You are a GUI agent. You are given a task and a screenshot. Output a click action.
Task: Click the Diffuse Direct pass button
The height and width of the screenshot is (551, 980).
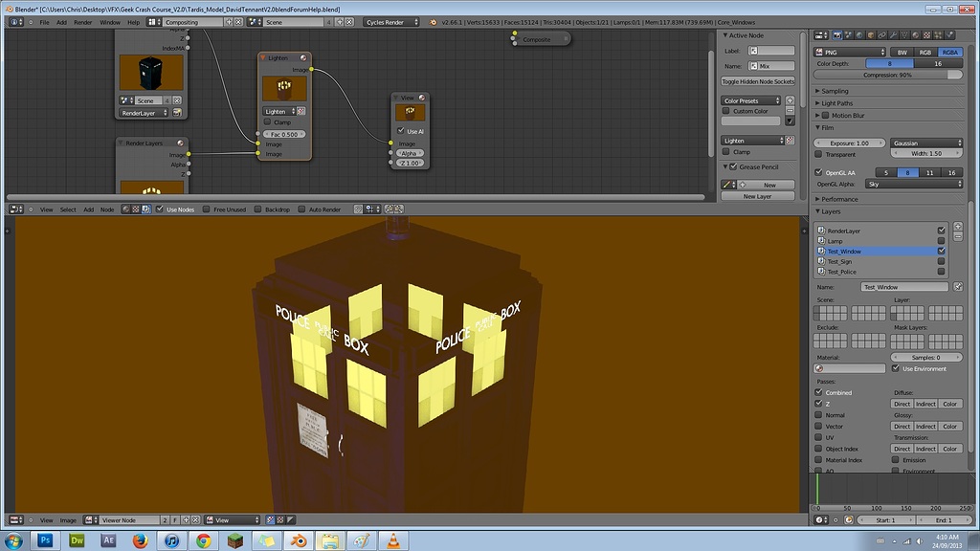click(902, 404)
